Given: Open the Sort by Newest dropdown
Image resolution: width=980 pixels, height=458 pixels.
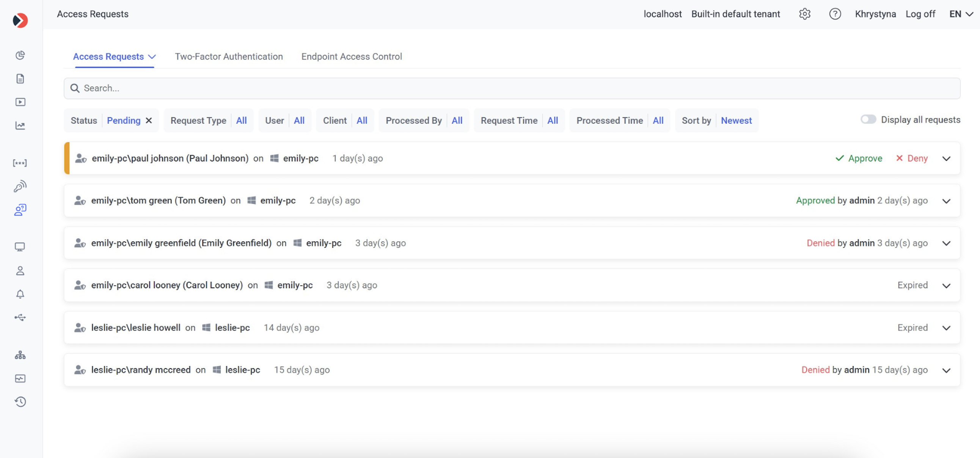Looking at the screenshot, I should [736, 121].
